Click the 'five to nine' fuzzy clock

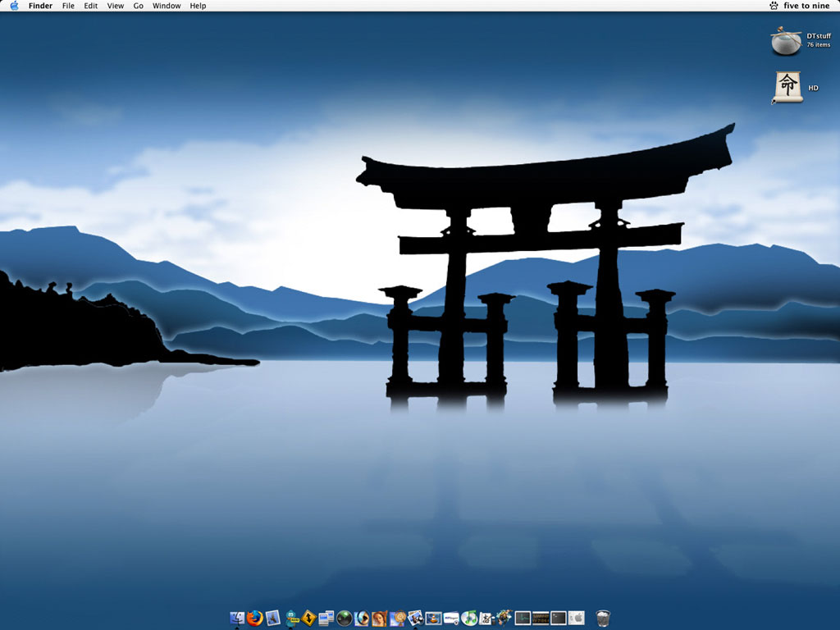(x=806, y=6)
